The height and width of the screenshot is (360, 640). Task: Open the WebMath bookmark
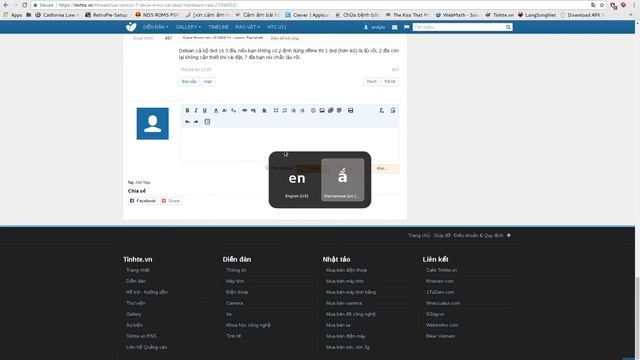point(457,15)
